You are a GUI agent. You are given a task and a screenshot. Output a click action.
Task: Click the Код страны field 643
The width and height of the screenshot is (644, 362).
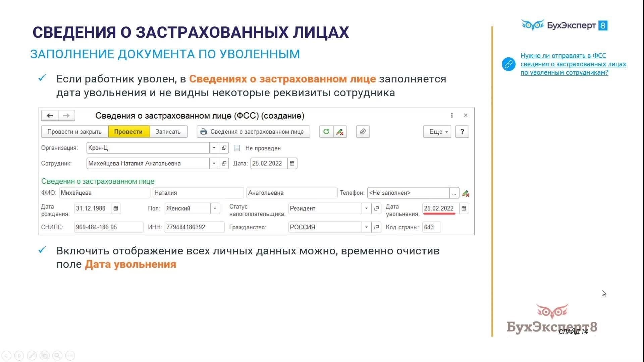(431, 227)
